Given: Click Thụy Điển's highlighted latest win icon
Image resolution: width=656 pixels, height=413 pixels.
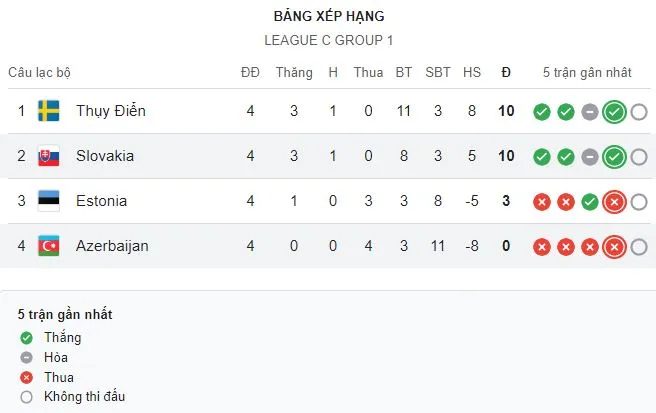Looking at the screenshot, I should coord(614,112).
